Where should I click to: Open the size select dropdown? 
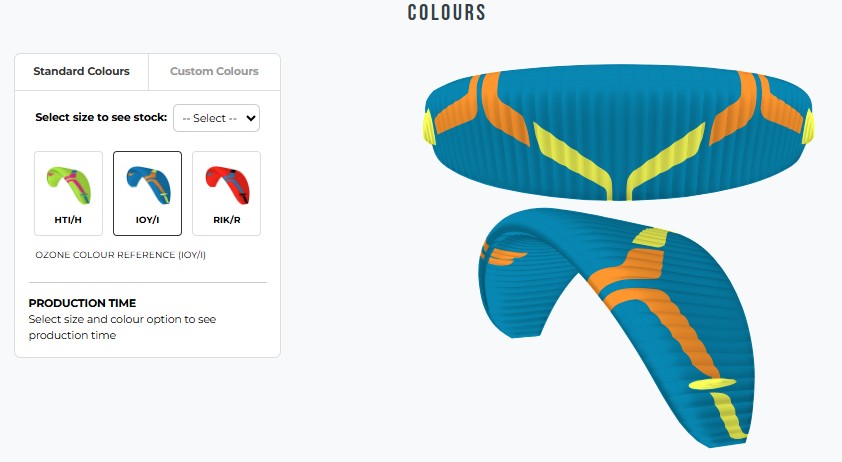(216, 118)
